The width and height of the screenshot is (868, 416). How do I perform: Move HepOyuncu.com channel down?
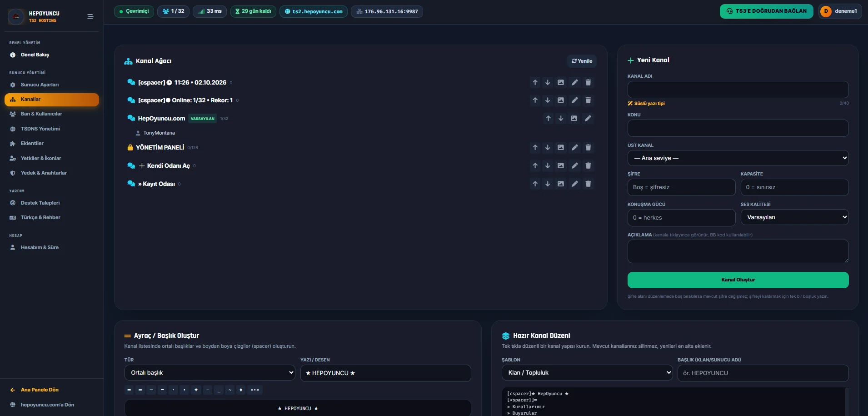click(x=561, y=118)
